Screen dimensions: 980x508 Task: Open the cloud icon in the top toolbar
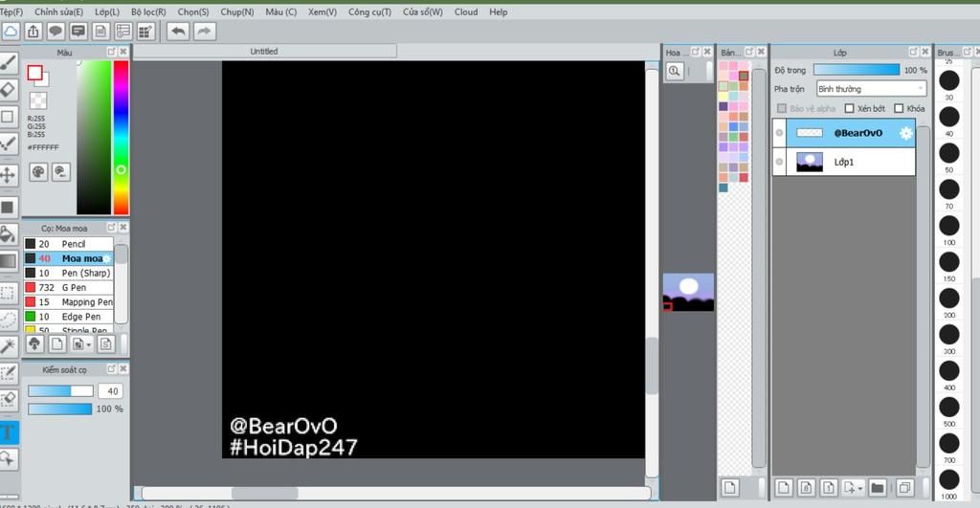[x=11, y=32]
